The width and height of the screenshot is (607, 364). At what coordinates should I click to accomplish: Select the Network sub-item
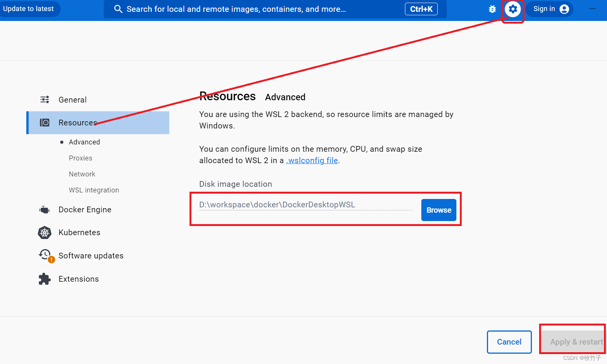pos(82,174)
